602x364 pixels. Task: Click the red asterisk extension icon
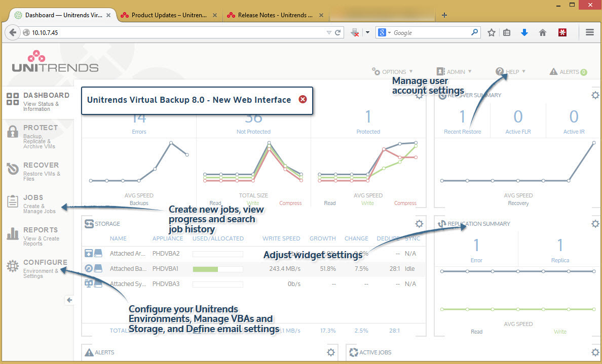tap(562, 32)
